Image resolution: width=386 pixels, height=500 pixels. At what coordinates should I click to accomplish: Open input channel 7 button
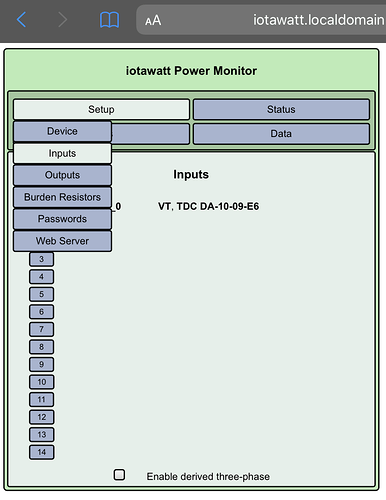[x=41, y=329]
